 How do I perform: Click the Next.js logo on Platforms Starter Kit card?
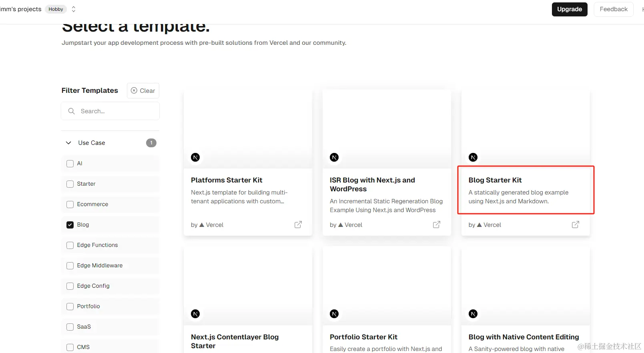(x=195, y=157)
